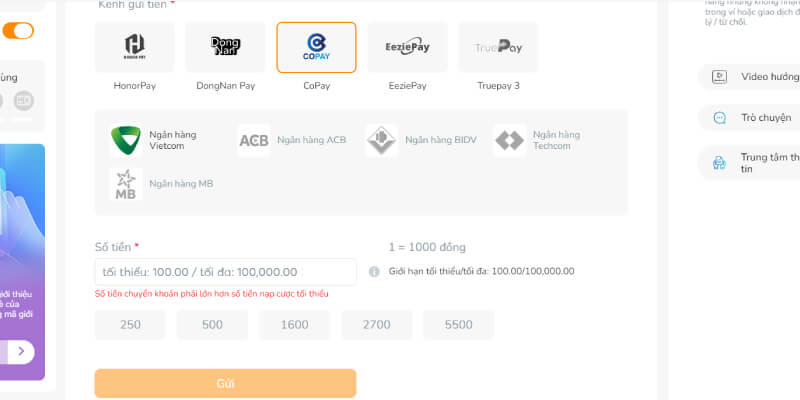Select the CoPay payment channel
The width and height of the screenshot is (800, 400).
(x=316, y=47)
